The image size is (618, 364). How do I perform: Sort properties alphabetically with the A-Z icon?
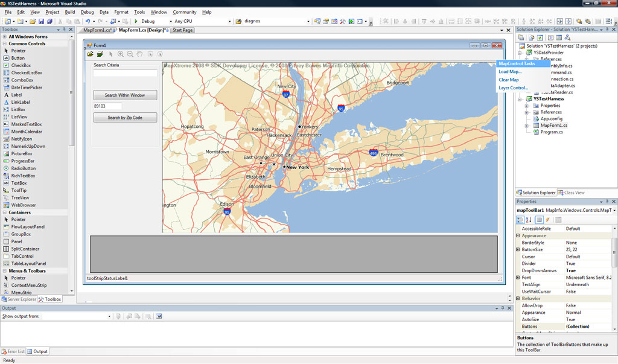(x=529, y=220)
